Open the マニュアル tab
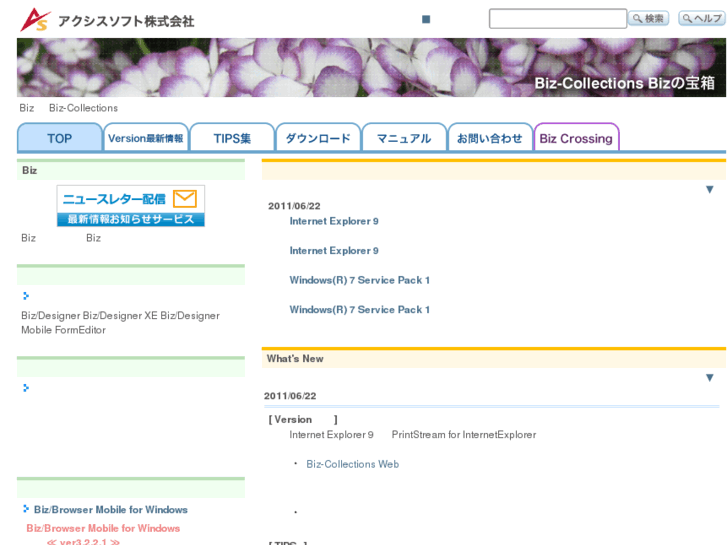Image resolution: width=727 pixels, height=545 pixels. [404, 137]
